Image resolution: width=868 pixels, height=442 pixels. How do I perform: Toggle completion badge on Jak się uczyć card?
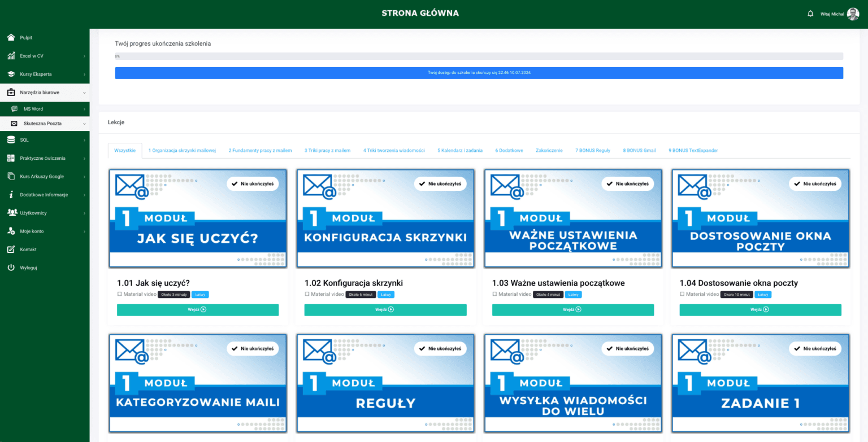coord(253,183)
